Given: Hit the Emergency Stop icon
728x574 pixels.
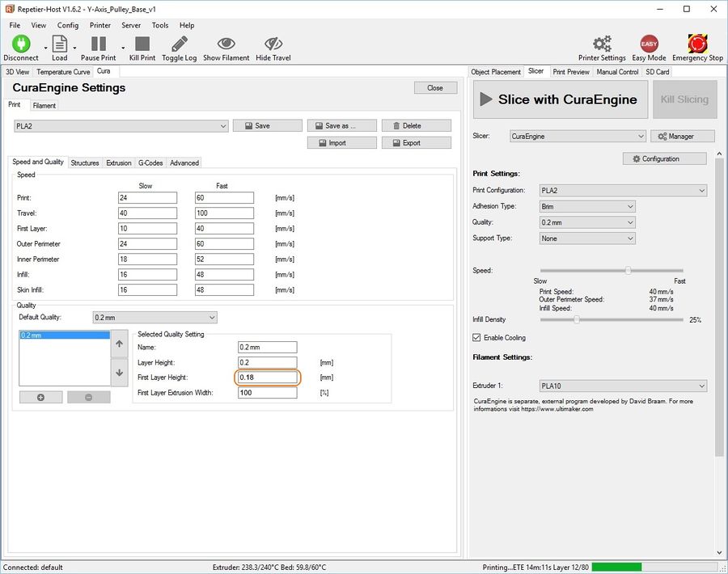Looking at the screenshot, I should click(x=697, y=44).
